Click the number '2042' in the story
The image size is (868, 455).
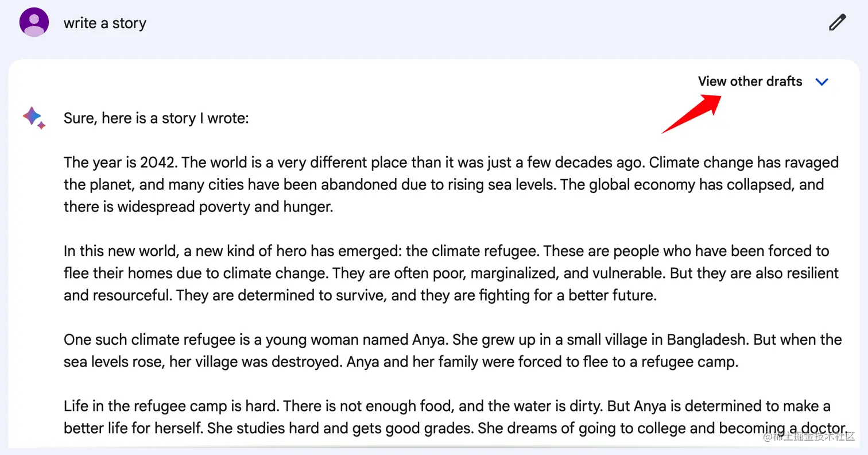(157, 163)
